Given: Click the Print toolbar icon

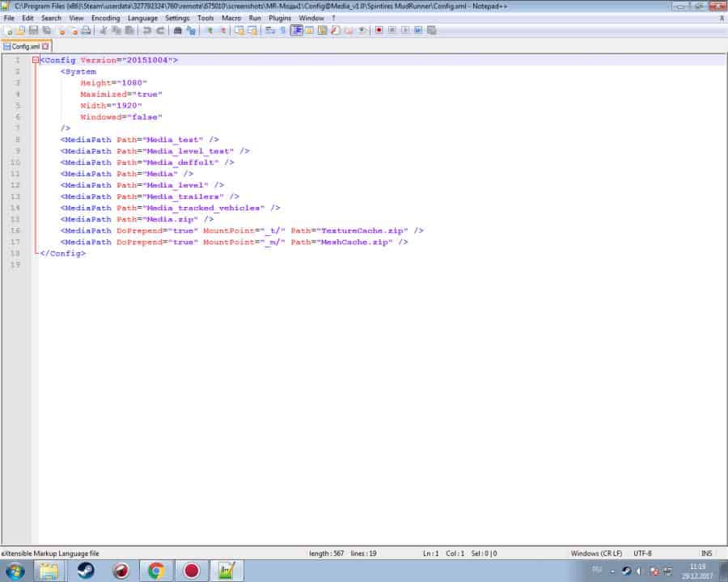Looking at the screenshot, I should click(86, 31).
